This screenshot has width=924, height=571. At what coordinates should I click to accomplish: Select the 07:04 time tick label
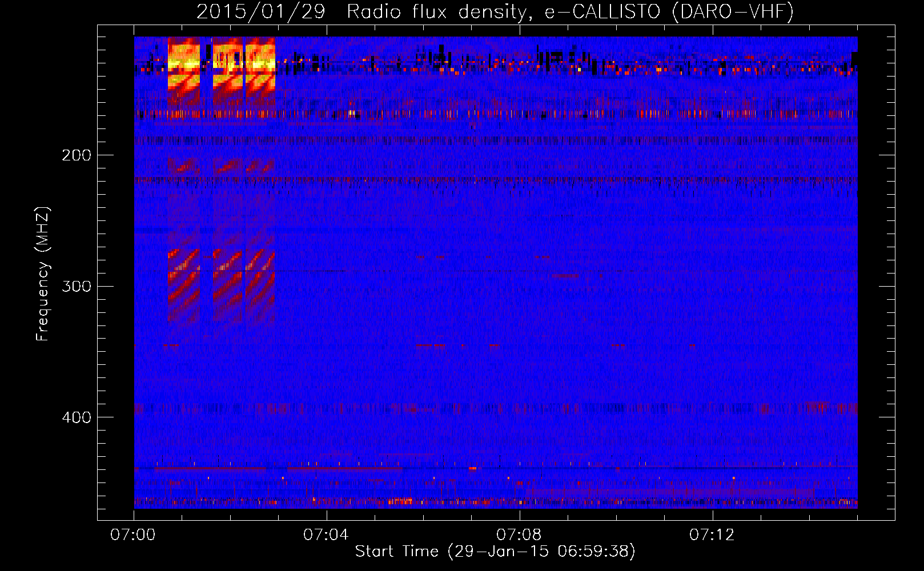pos(326,535)
